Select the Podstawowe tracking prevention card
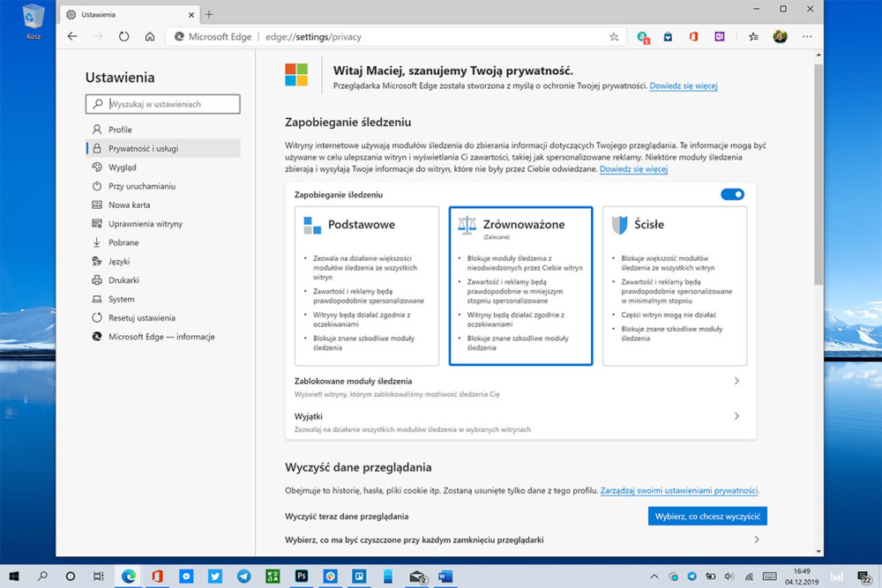This screenshot has height=588, width=882. tap(367, 286)
